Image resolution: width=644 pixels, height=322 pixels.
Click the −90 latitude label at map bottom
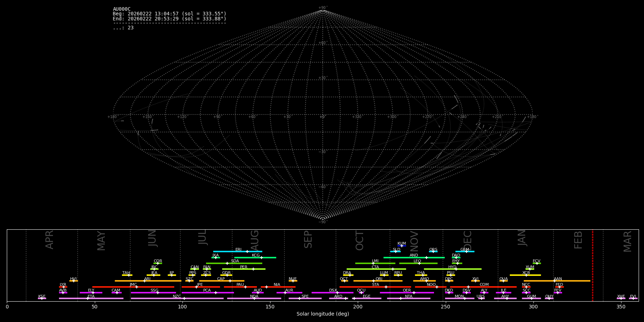coord(323,222)
